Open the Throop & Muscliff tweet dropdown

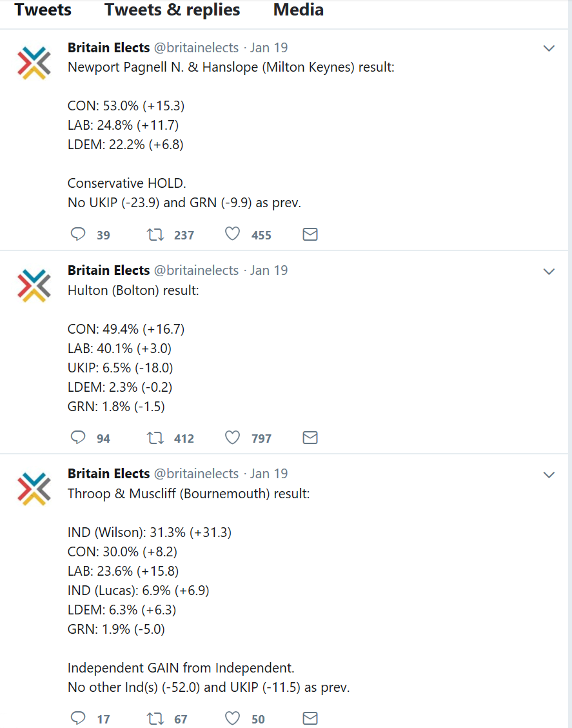click(x=549, y=474)
